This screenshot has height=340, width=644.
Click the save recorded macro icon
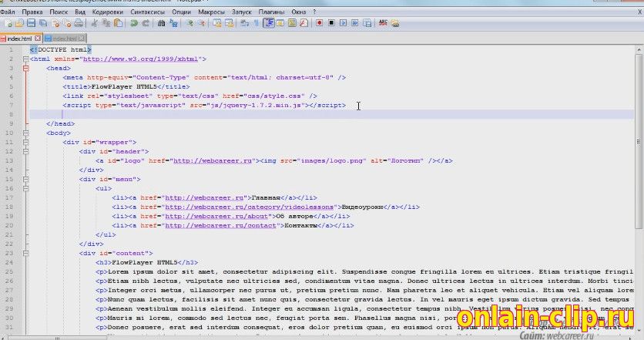pos(367,23)
